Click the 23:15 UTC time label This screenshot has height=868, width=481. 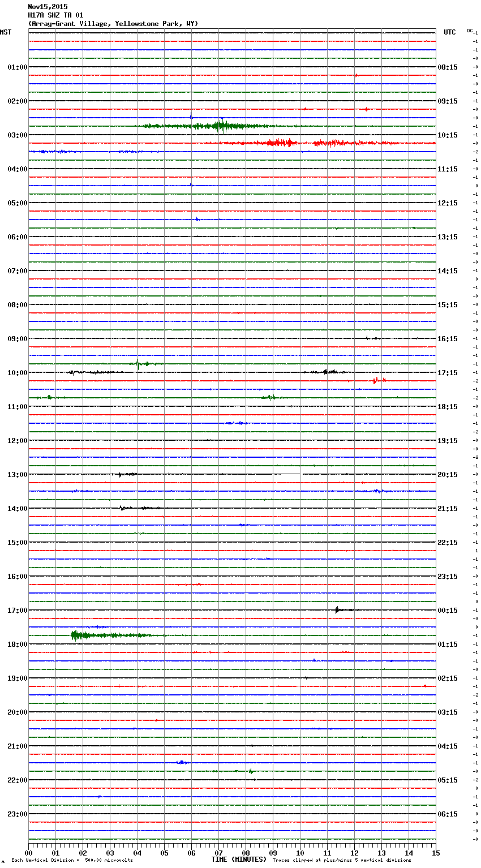(448, 577)
